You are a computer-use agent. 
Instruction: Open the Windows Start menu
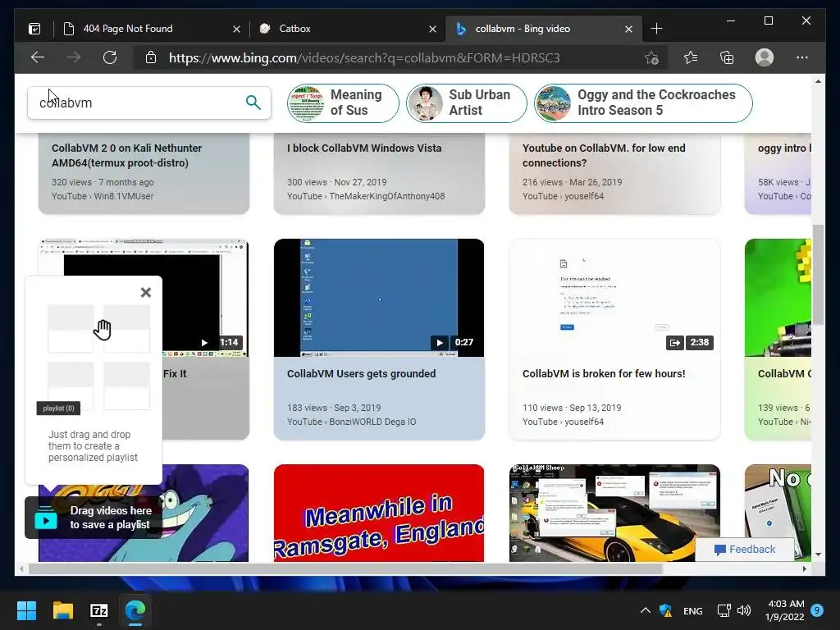point(26,610)
